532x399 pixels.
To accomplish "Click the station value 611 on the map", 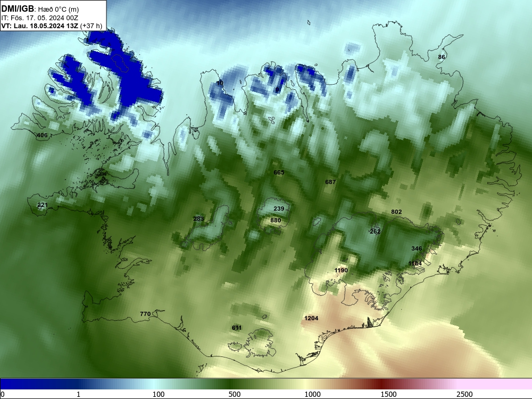I will (x=237, y=328).
